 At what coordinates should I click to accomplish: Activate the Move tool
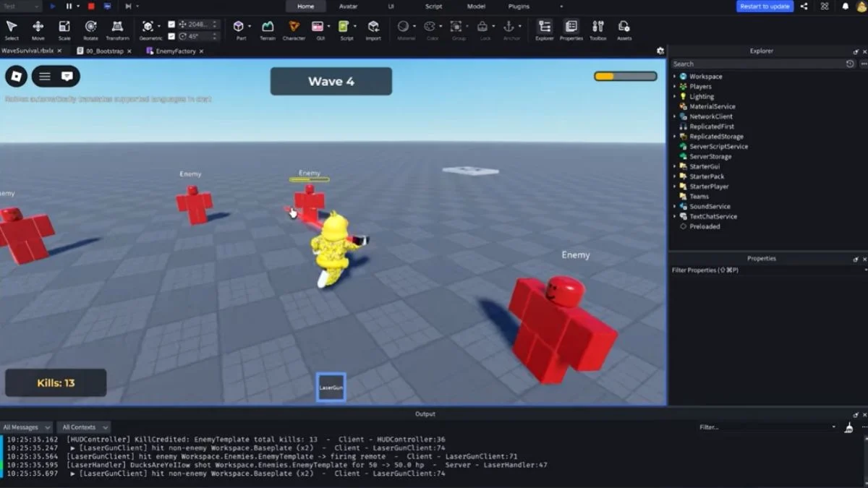(x=38, y=30)
